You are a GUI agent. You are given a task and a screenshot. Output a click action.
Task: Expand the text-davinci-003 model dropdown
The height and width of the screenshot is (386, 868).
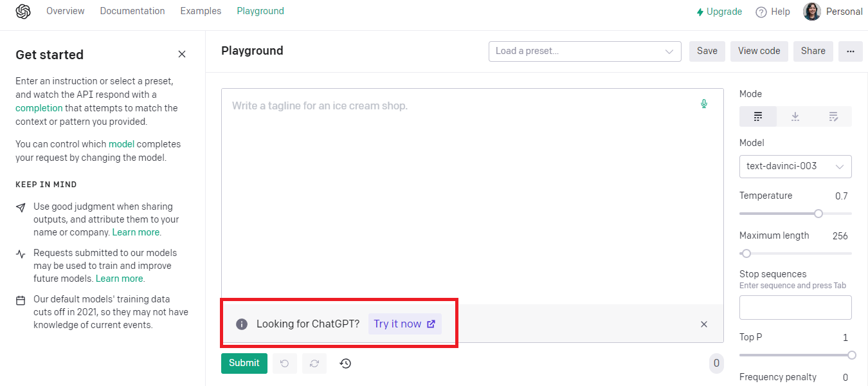(x=795, y=166)
